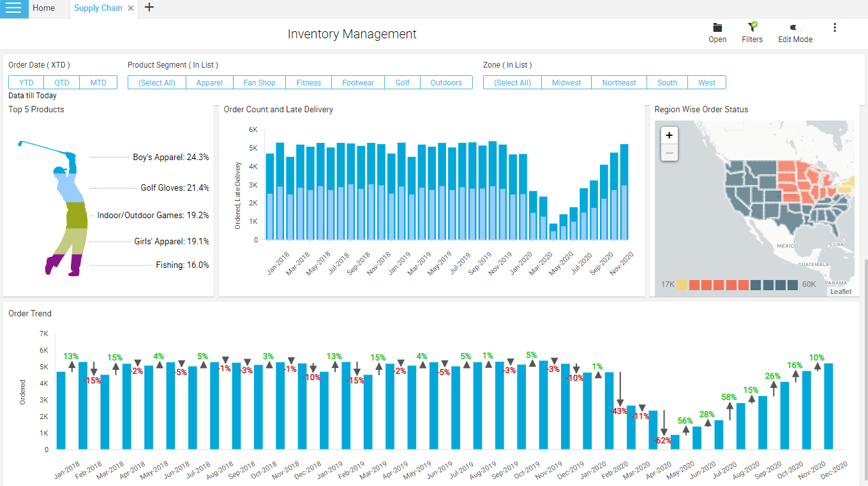The image size is (868, 486).
Task: Click the Open folder icon
Action: click(x=717, y=27)
